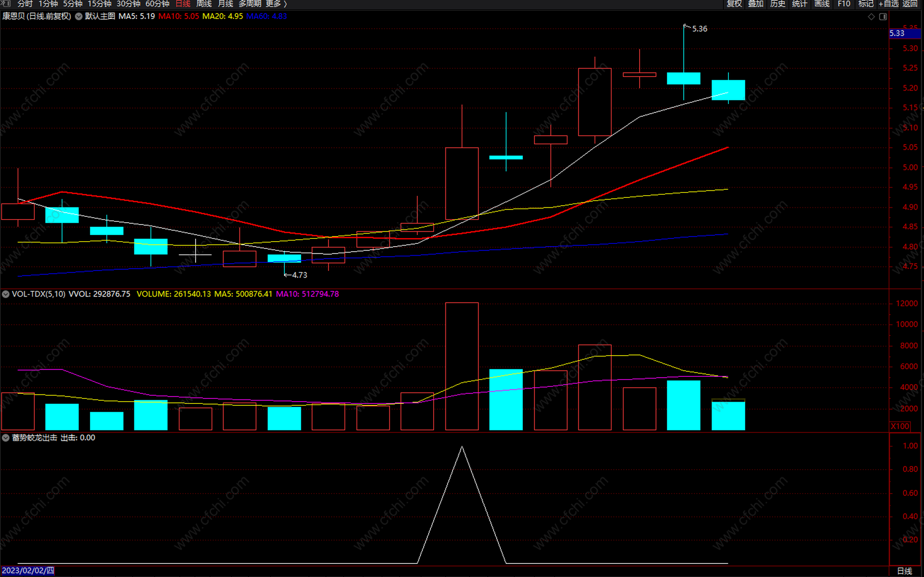Click the 叠加 overlay button
Image resolution: width=924 pixels, height=577 pixels.
click(756, 4)
